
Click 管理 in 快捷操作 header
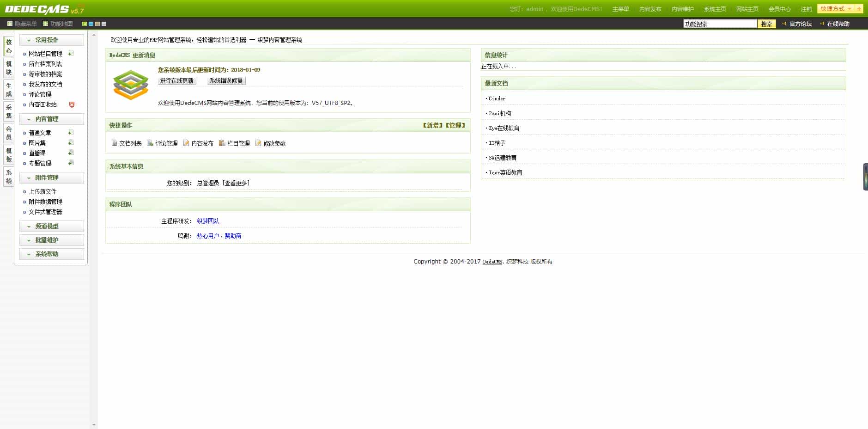click(455, 125)
